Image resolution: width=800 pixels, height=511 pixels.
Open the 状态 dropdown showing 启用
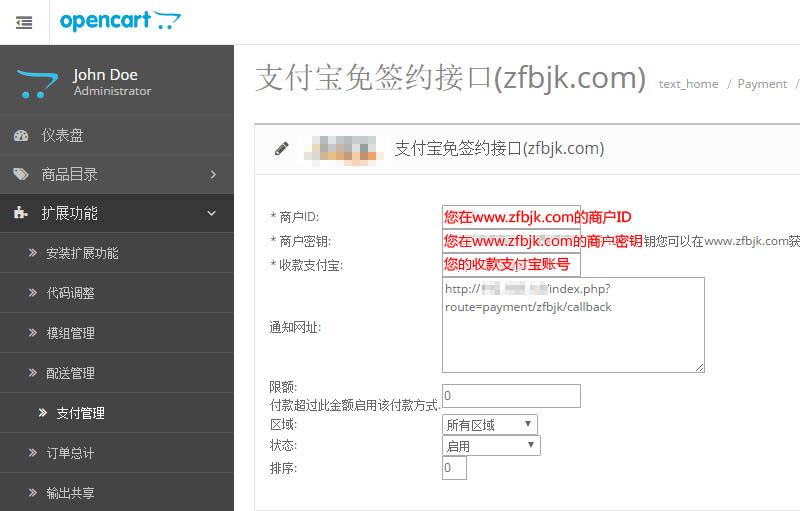click(x=491, y=446)
